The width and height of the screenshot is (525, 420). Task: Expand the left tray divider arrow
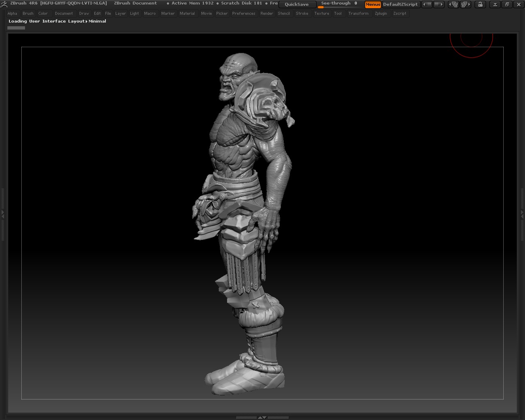click(2, 214)
